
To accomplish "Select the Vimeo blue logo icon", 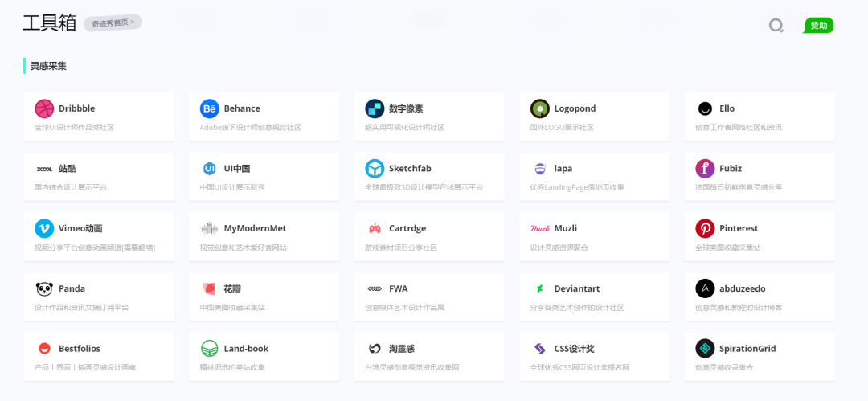I will click(44, 228).
